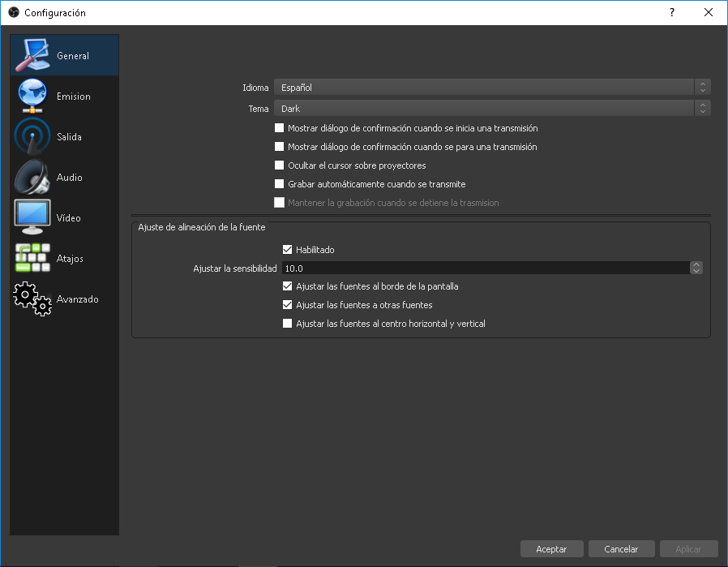Screen dimensions: 728x567
Task: Check Grabar automáticamente cuando se transmite
Action: click(279, 183)
